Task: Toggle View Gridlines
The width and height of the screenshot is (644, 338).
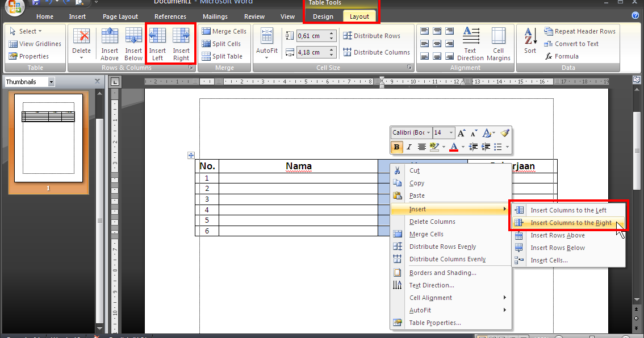Action: click(35, 44)
